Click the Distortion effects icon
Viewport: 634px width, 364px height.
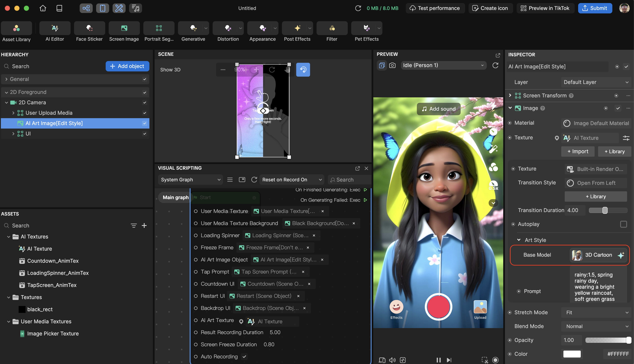coord(228,28)
